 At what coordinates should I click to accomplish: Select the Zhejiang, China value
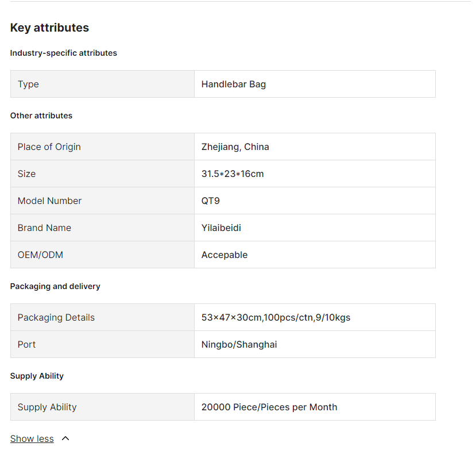(235, 147)
